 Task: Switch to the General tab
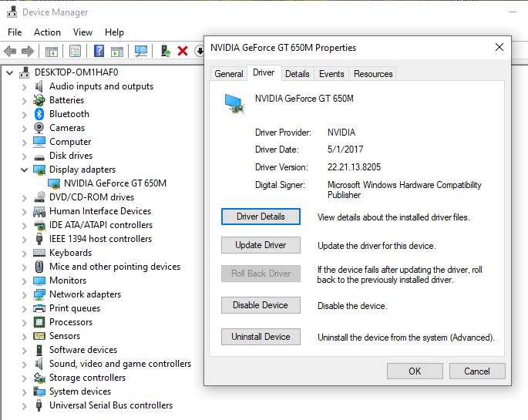pyautogui.click(x=229, y=74)
